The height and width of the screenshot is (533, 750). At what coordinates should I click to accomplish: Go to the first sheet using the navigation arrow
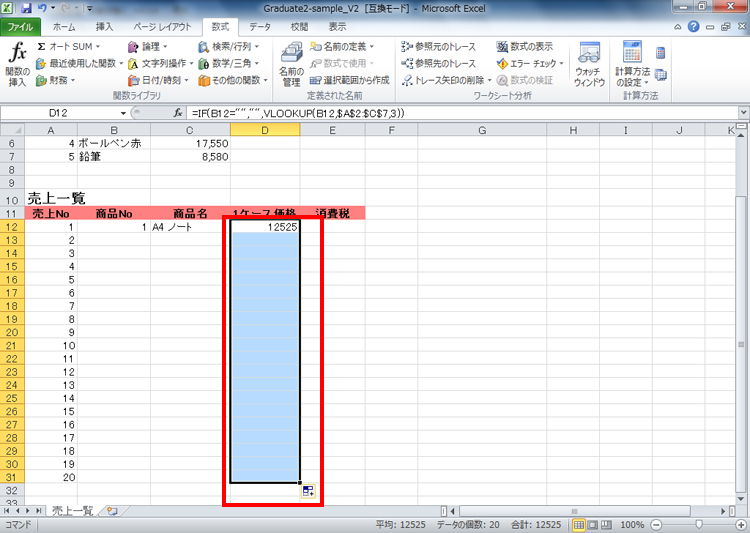point(7,511)
